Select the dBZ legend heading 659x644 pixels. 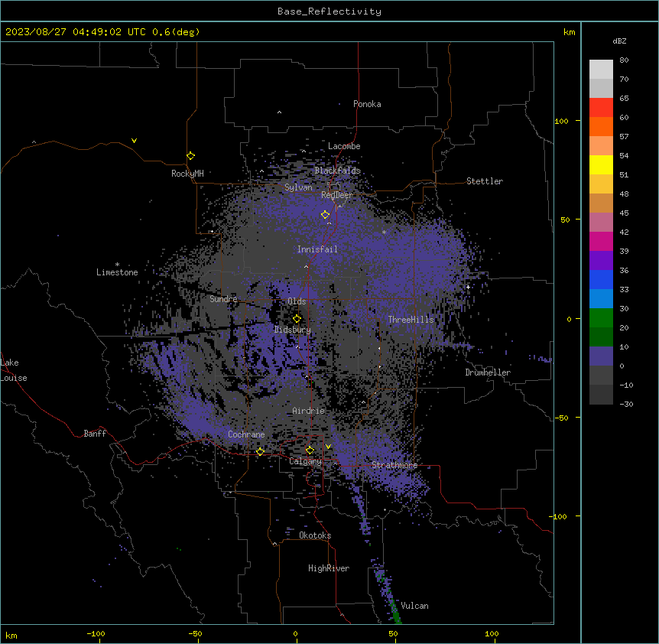point(619,41)
